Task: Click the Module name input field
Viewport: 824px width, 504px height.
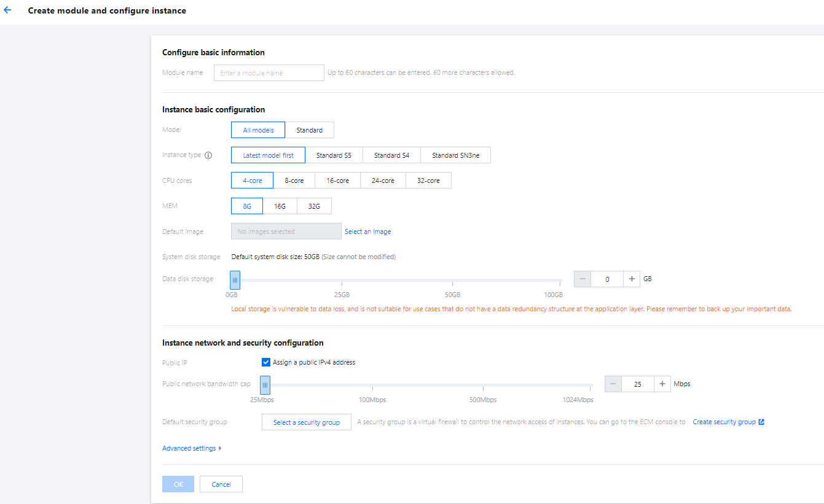Action: coord(269,73)
